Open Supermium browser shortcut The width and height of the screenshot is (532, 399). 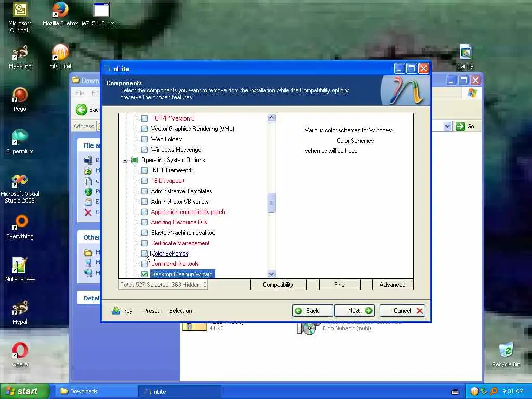(x=20, y=142)
